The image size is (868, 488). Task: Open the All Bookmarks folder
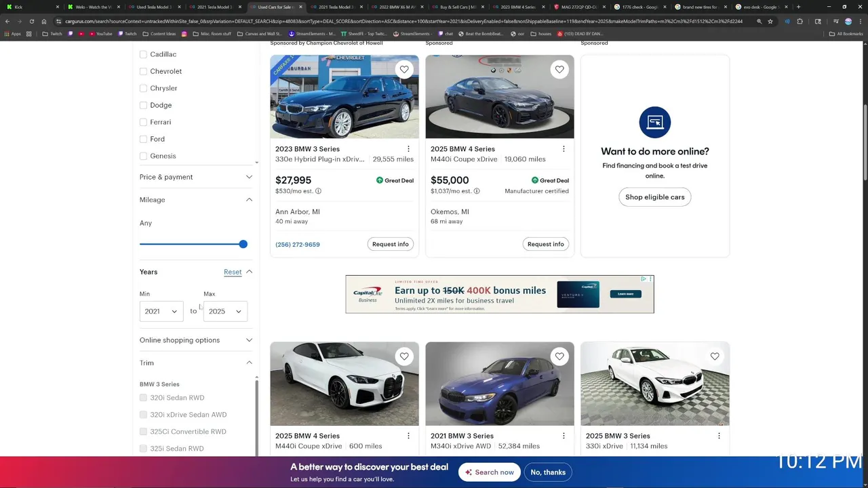[x=846, y=33]
